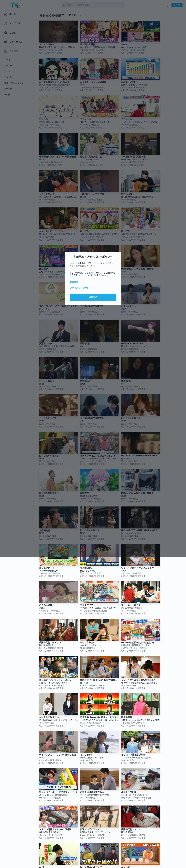Click the 幸せになりたい! title text
Viewport: 186px width, 868px height.
(88, 643)
